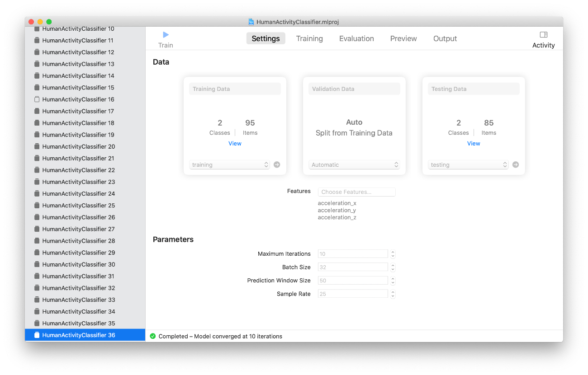The width and height of the screenshot is (588, 375).
Task: Select HumanActivityClassifier 34 in sidebar
Action: click(x=85, y=312)
